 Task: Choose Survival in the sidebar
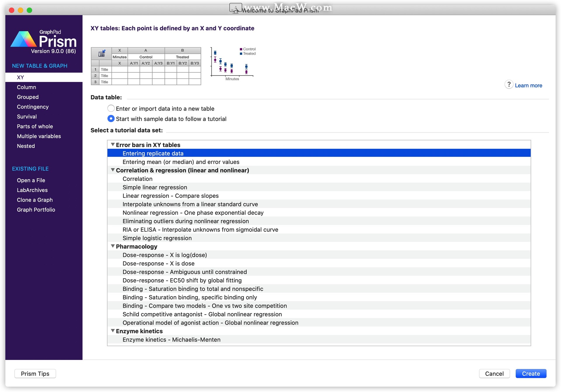pyautogui.click(x=27, y=117)
